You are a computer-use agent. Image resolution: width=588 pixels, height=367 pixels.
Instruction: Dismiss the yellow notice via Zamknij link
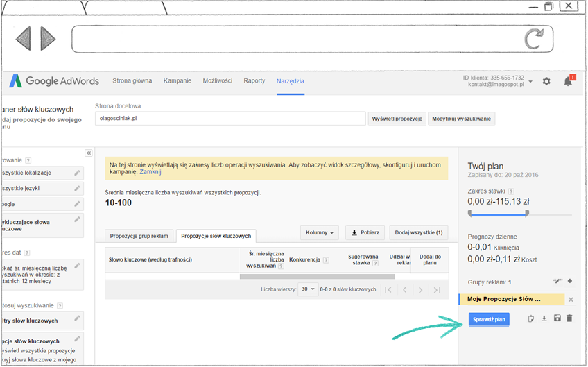pyautogui.click(x=150, y=172)
